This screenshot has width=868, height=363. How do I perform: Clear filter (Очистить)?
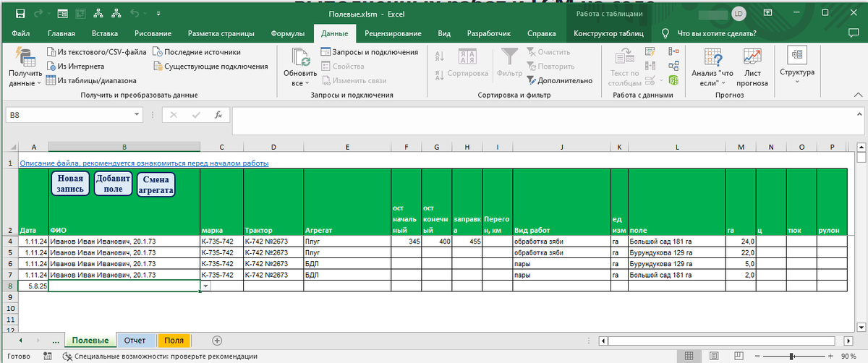548,52
